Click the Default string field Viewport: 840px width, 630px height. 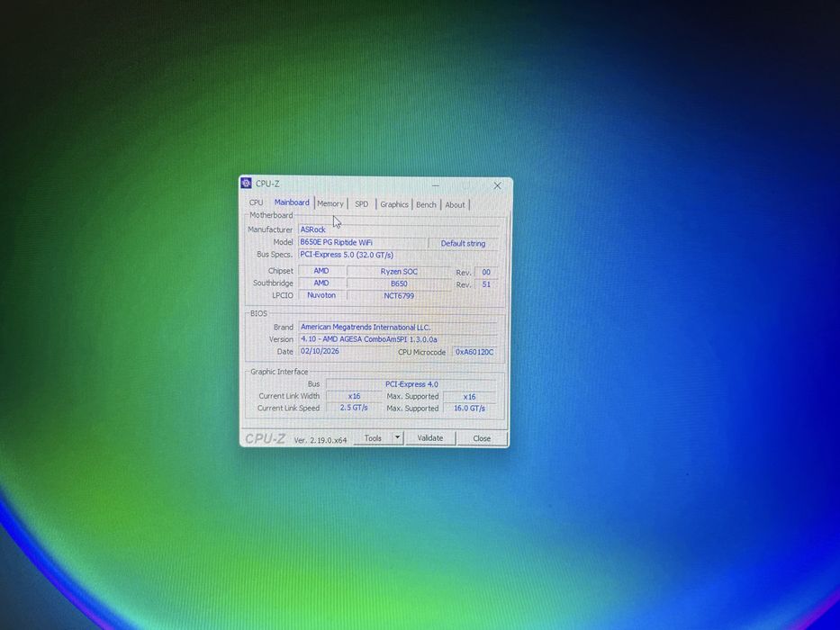click(464, 243)
